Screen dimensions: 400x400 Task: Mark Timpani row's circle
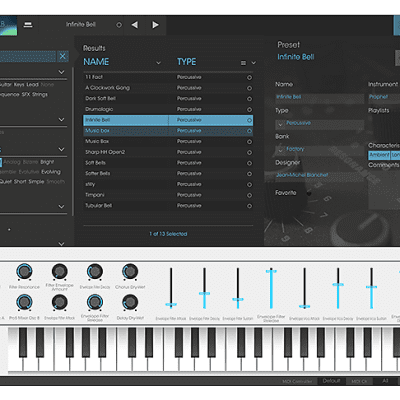249,195
